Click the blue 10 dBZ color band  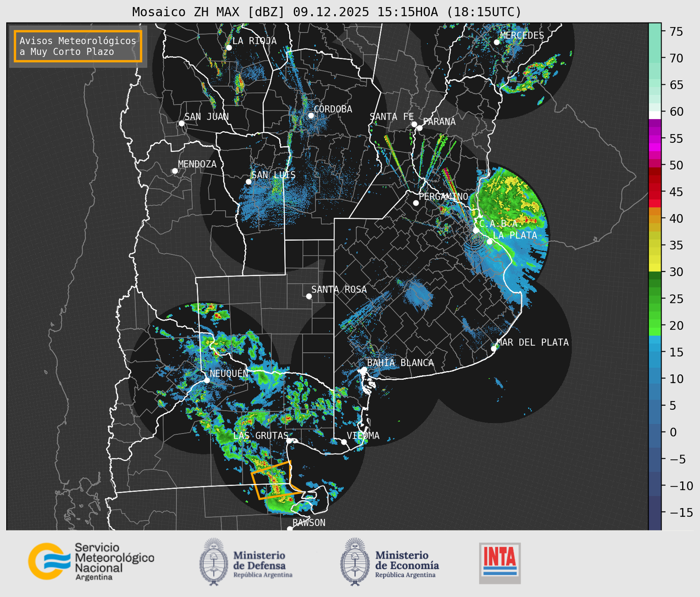coord(655,379)
